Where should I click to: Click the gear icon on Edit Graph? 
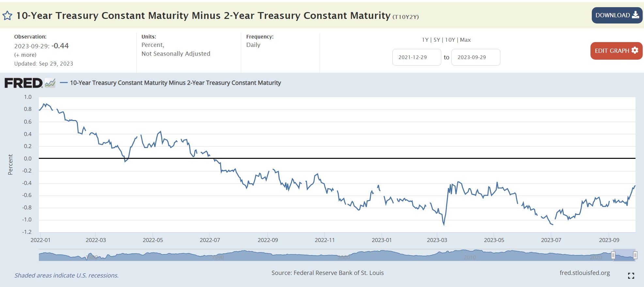[635, 50]
